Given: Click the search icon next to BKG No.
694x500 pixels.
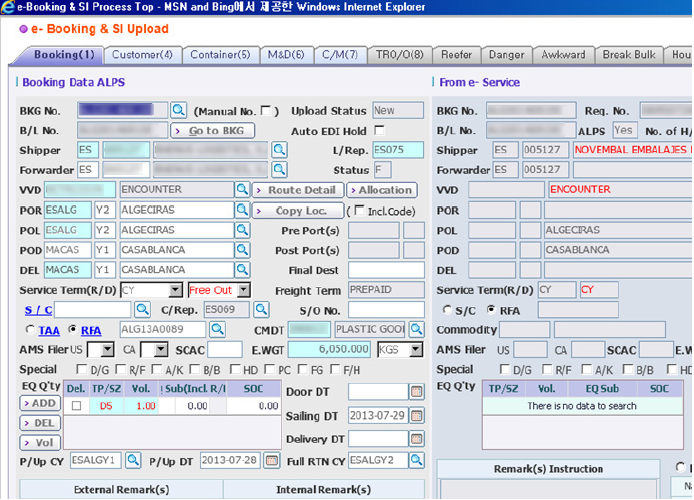Looking at the screenshot, I should pyautogui.click(x=178, y=110).
